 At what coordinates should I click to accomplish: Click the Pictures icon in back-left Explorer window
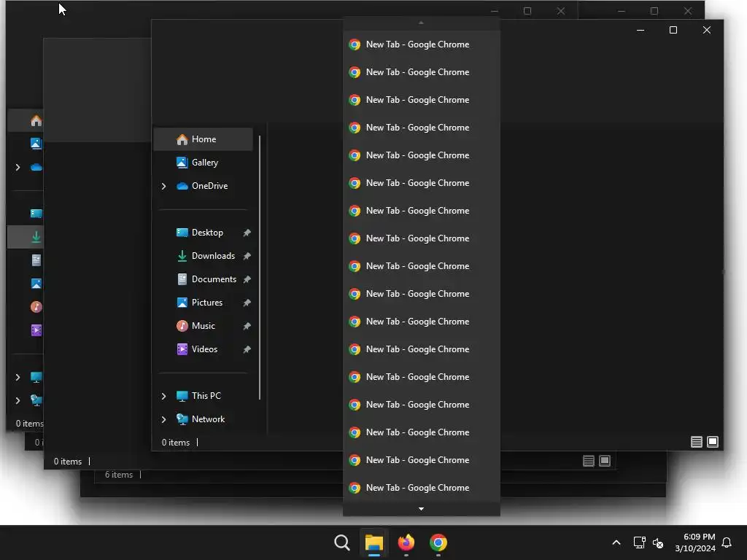click(36, 284)
